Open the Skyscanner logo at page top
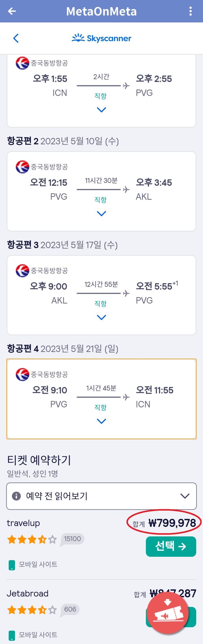 tap(101, 38)
